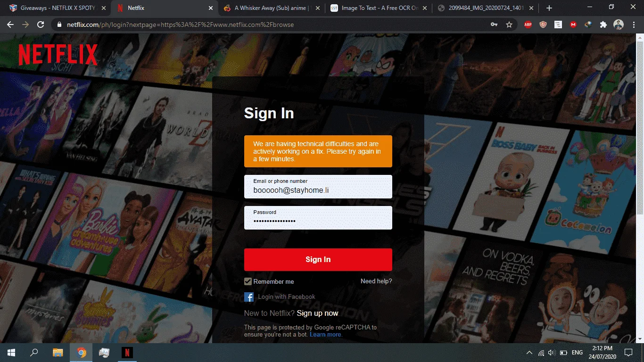The width and height of the screenshot is (644, 362).
Task: Uncheck the Remember me checkbox
Action: coord(248,281)
